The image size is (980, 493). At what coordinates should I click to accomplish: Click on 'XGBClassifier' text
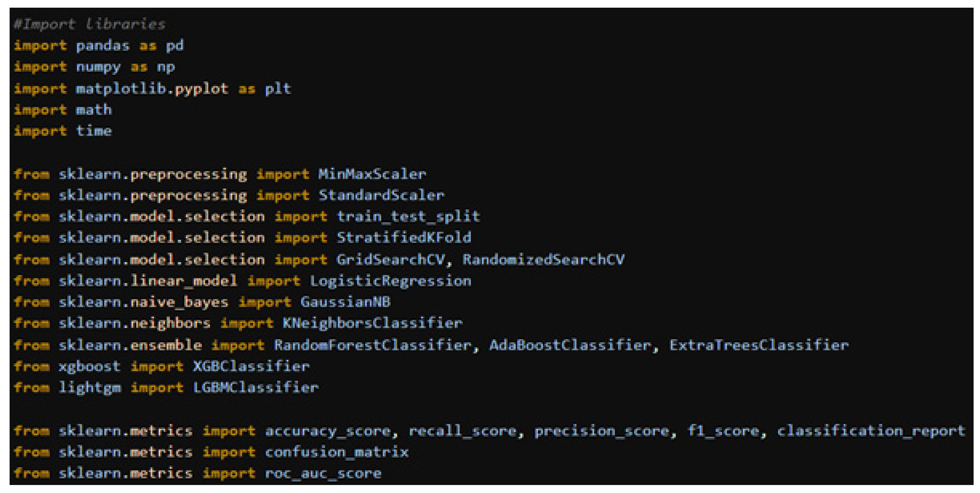(x=251, y=366)
